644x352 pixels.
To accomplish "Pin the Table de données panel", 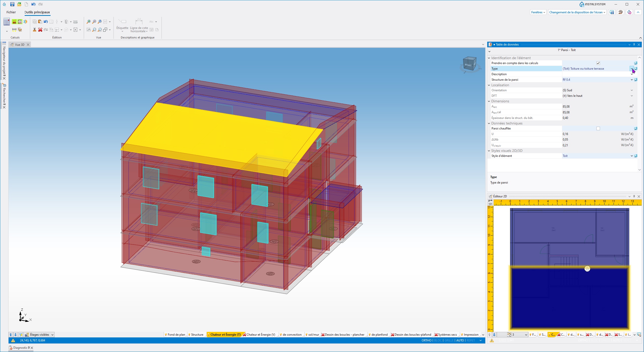I will tap(634, 45).
